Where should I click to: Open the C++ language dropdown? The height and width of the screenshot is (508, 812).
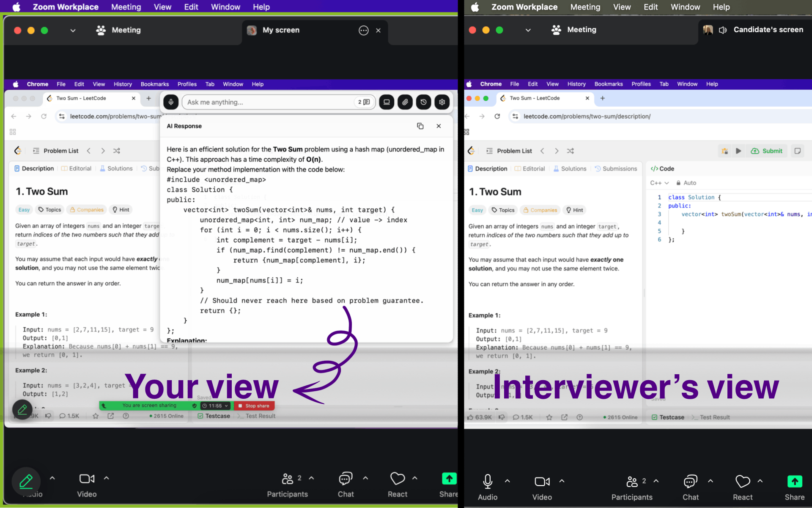click(x=660, y=183)
